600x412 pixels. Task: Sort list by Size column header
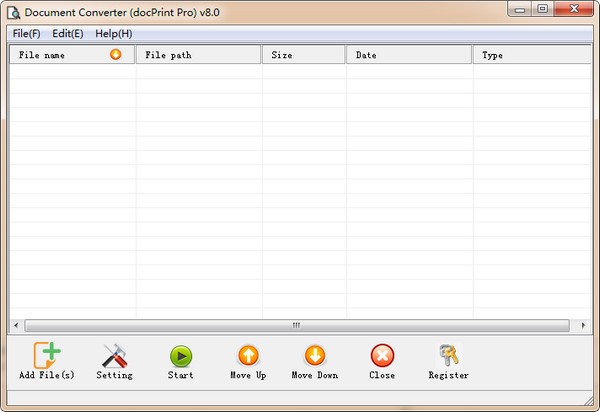[x=304, y=55]
